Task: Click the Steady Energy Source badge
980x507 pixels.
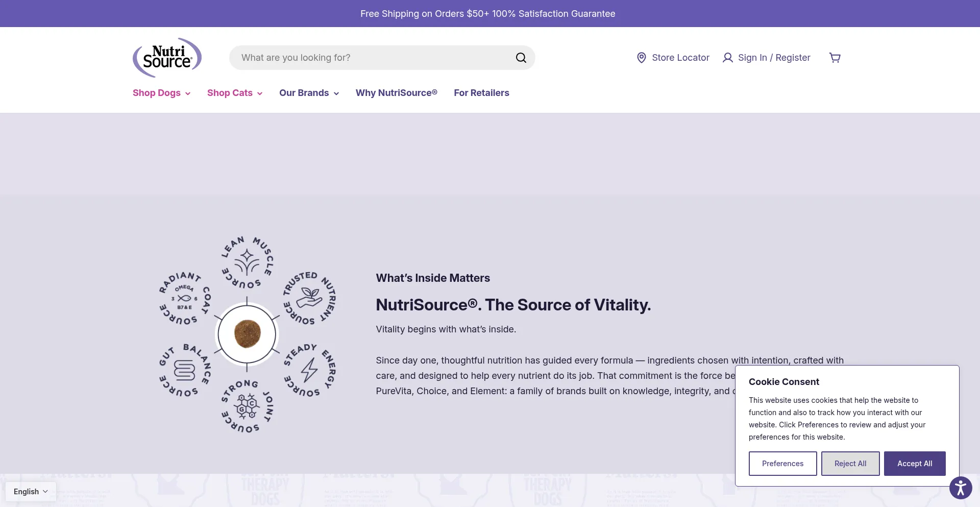Action: tap(310, 370)
